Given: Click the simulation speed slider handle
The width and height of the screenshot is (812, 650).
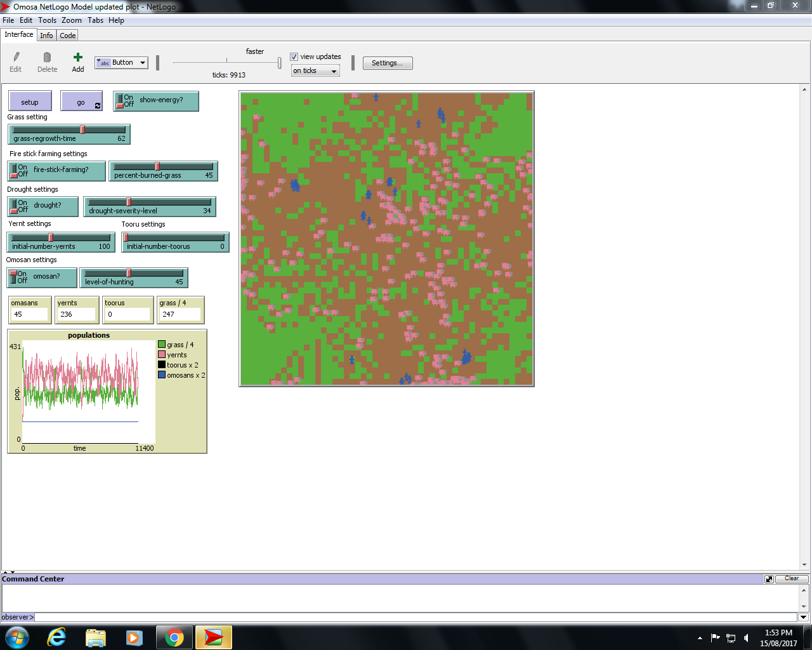Looking at the screenshot, I should point(279,63).
